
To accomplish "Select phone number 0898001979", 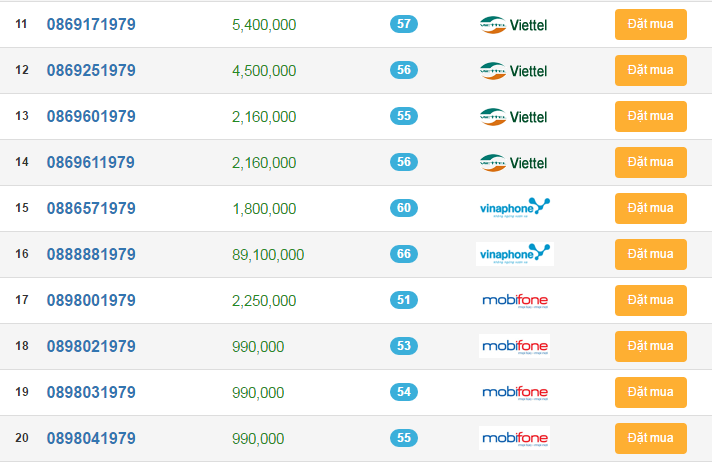I will tap(91, 300).
